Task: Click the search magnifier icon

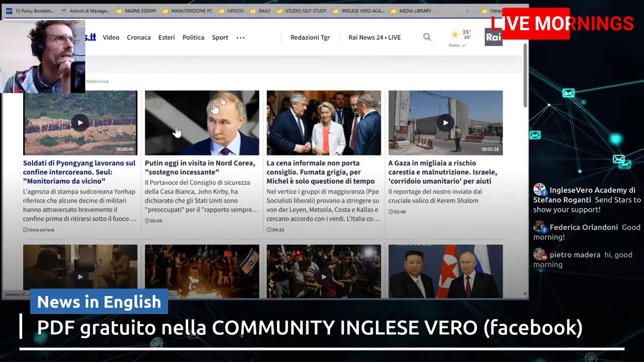Action: coord(427,37)
